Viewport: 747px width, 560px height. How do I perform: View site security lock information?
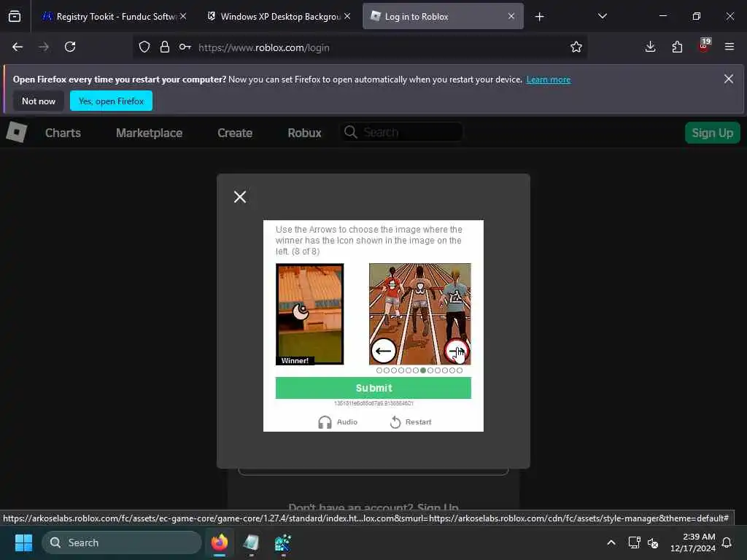165,47
